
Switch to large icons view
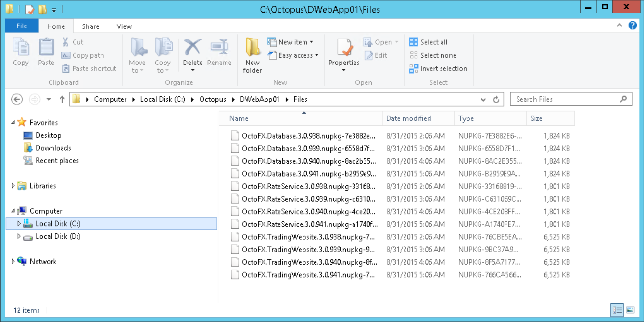631,310
